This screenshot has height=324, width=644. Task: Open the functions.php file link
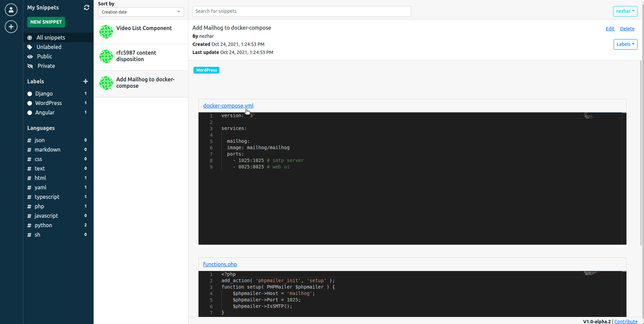click(220, 264)
